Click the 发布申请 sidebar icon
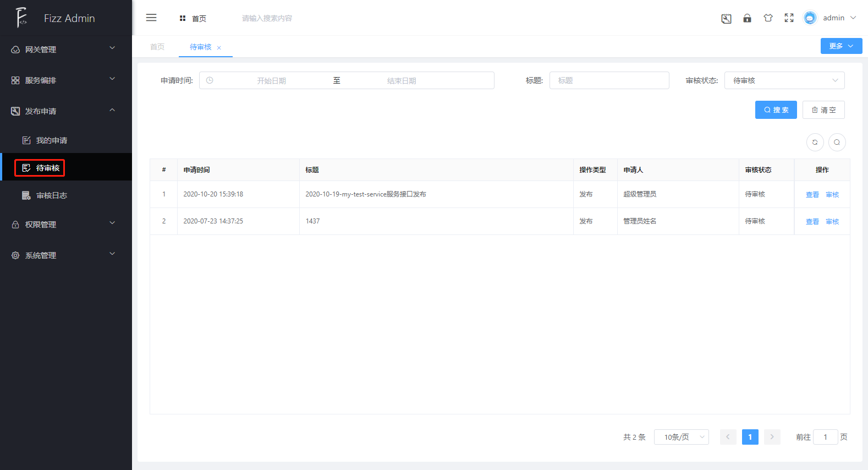Image resolution: width=868 pixels, height=470 pixels. click(15, 111)
